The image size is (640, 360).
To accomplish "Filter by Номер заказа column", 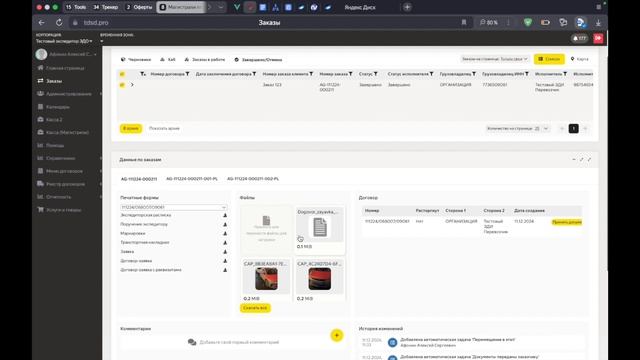I will coord(351,74).
